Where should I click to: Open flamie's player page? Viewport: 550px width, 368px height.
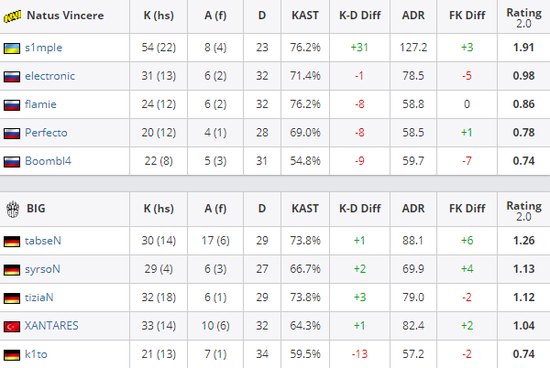41,104
